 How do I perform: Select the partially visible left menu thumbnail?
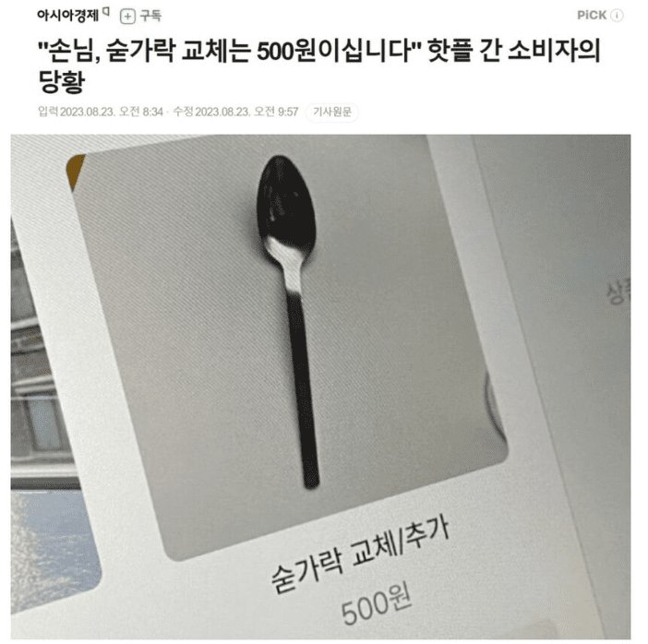[x=45, y=413]
